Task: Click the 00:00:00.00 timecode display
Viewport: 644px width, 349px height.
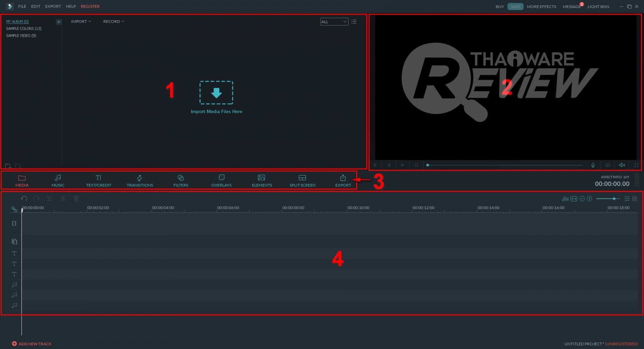Action: pyautogui.click(x=612, y=184)
